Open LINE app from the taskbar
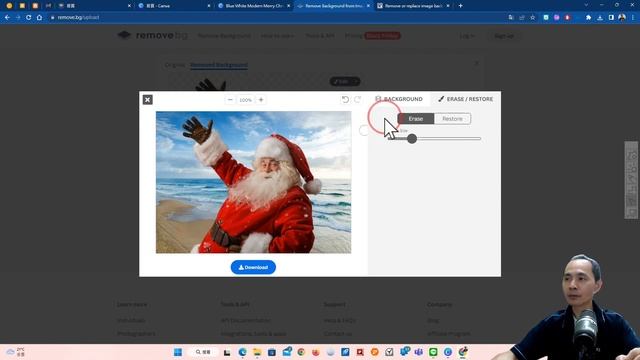The width and height of the screenshot is (640, 360). [433, 352]
